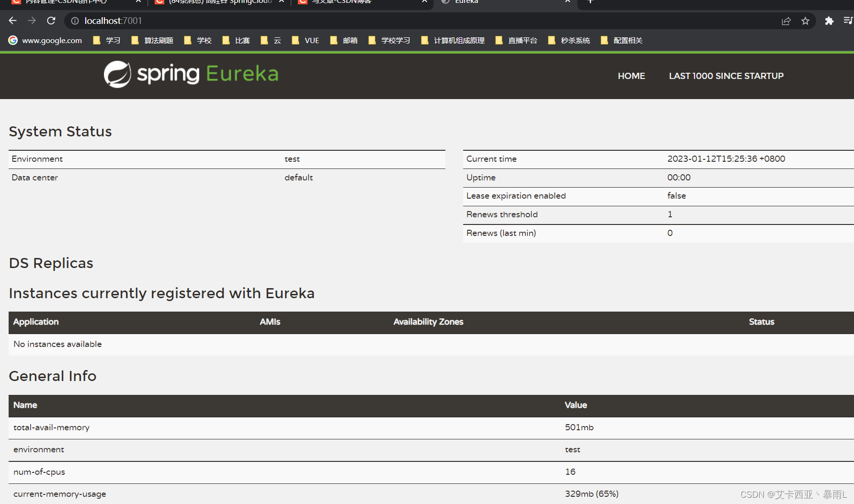Click the spring Eureka logo

coord(191,74)
